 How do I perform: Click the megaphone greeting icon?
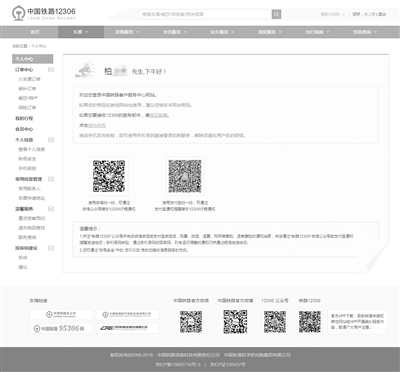click(x=85, y=70)
